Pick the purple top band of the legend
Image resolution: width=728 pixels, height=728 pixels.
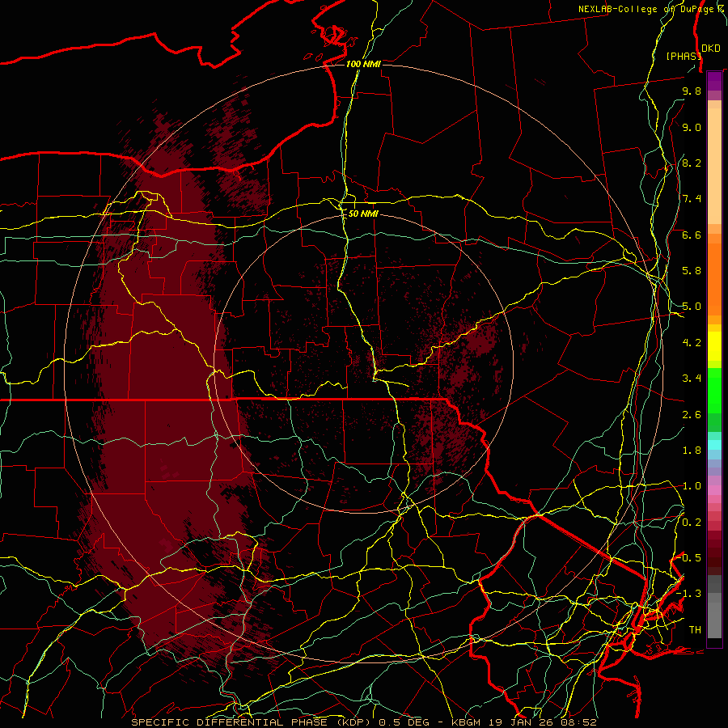(x=714, y=81)
